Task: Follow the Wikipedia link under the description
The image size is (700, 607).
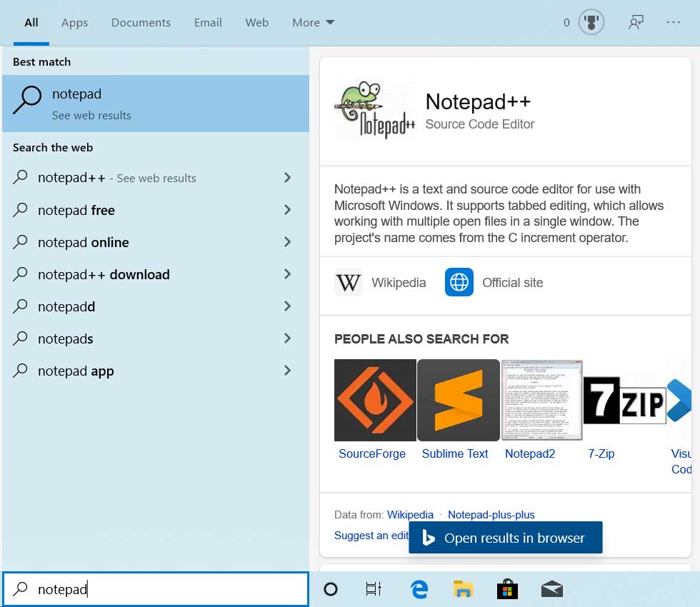Action: tap(399, 283)
